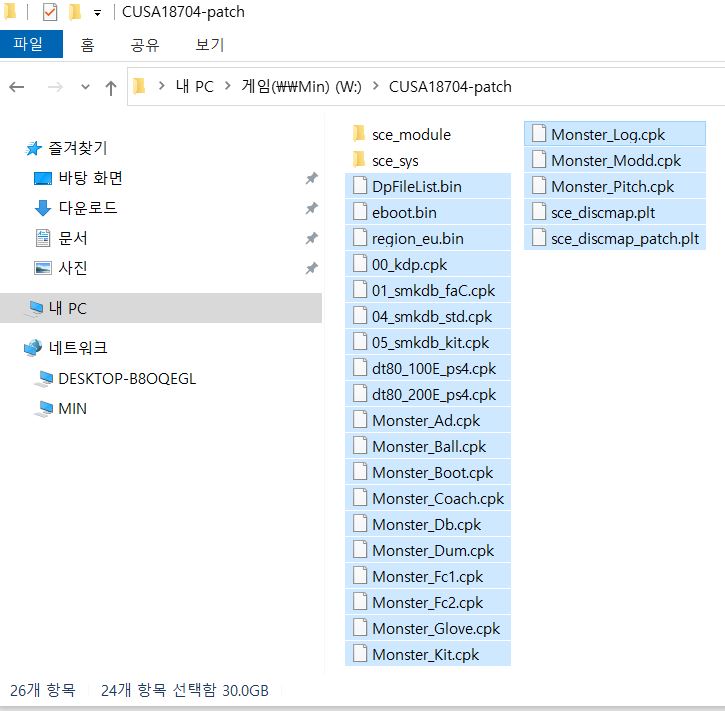Viewport: 725px width, 711px height.
Task: Click folder icon in address bar
Action: (139, 86)
